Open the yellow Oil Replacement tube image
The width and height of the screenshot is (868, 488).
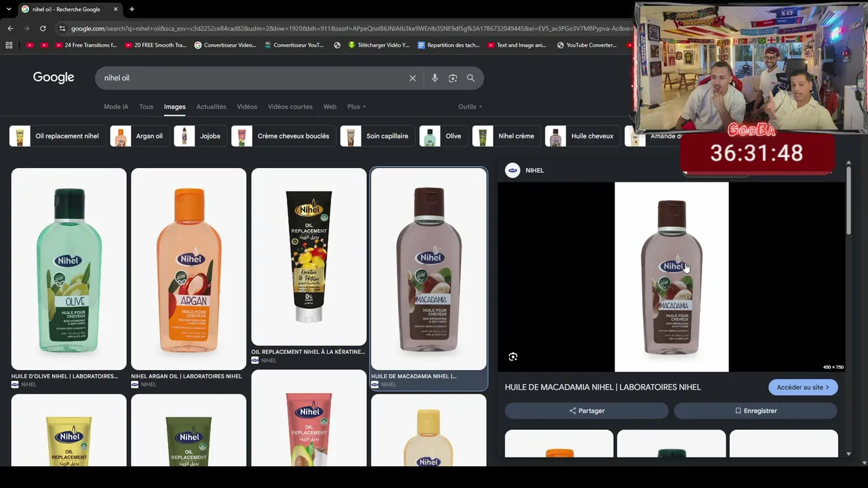[68, 430]
